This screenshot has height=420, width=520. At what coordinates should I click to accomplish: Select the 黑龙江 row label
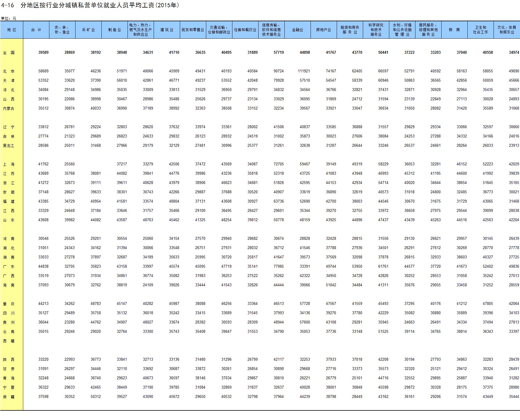9,146
